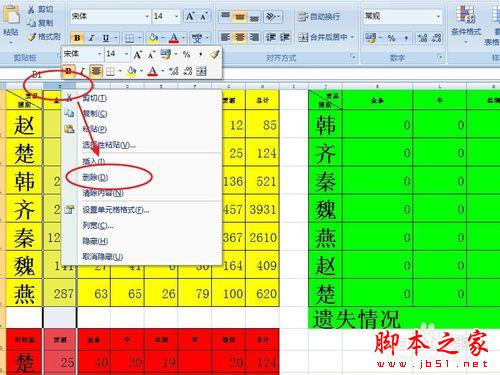Toggle mini toolbar Center alignment button
The width and height of the screenshot is (500, 375).
[x=96, y=71]
